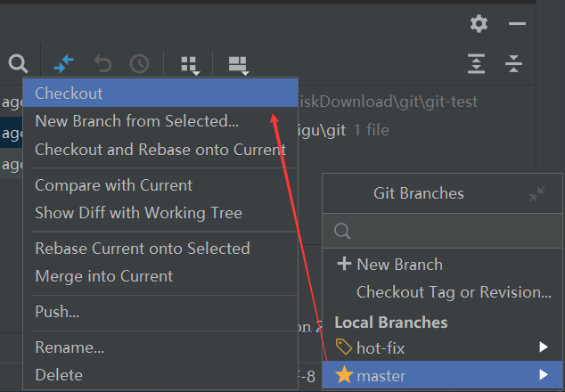Expand the hot-fix branch submenu arrow
The width and height of the screenshot is (565, 392).
point(543,347)
